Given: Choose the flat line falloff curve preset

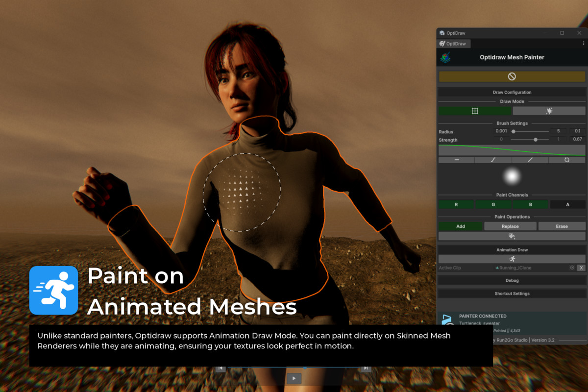Looking at the screenshot, I should click(x=457, y=160).
